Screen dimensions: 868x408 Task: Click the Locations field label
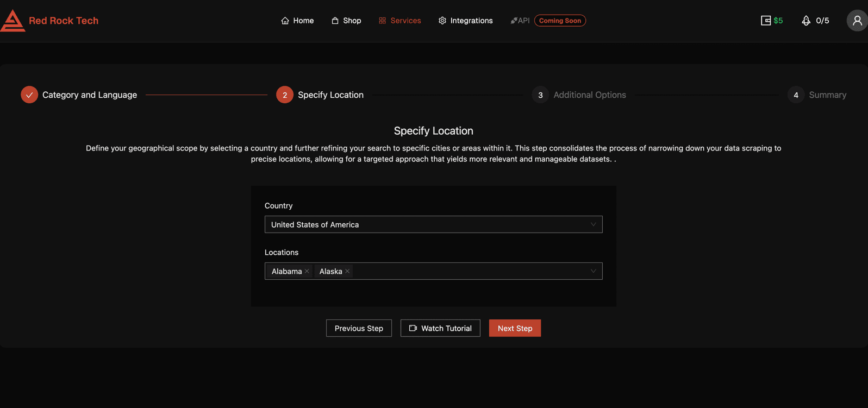coord(282,252)
